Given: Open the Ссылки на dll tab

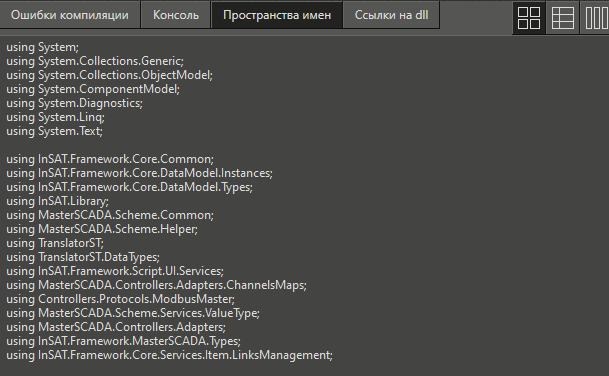Looking at the screenshot, I should pyautogui.click(x=392, y=15).
